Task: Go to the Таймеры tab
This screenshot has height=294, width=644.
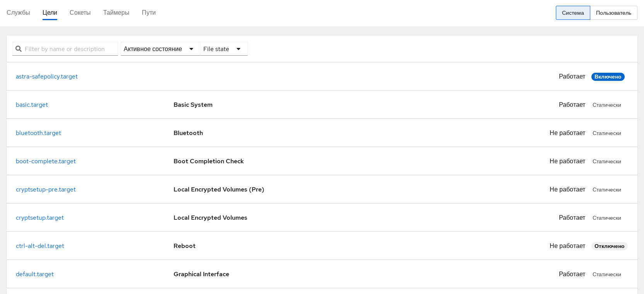Action: coord(116,12)
